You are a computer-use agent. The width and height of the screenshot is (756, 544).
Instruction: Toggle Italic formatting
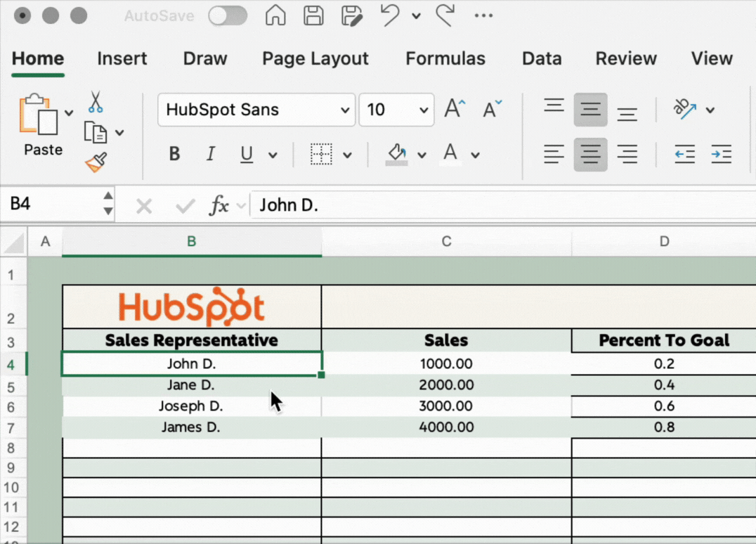click(210, 154)
